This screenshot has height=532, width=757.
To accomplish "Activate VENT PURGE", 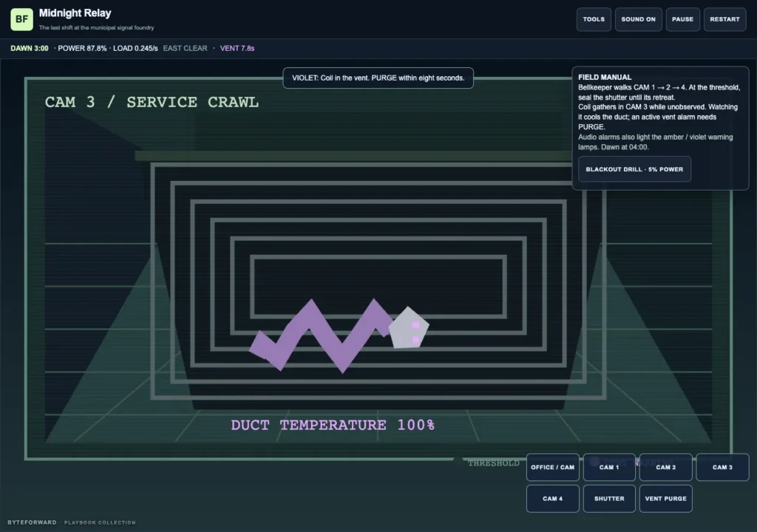I will point(666,499).
